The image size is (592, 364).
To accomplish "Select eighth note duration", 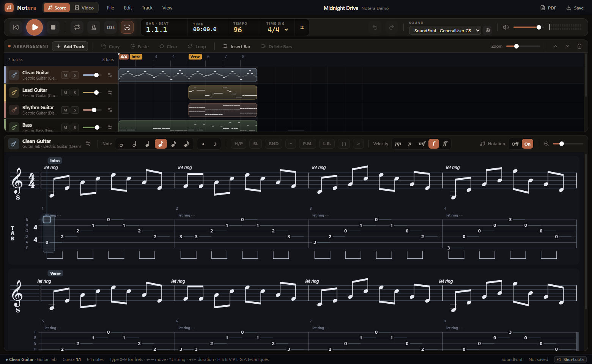I will [x=161, y=144].
